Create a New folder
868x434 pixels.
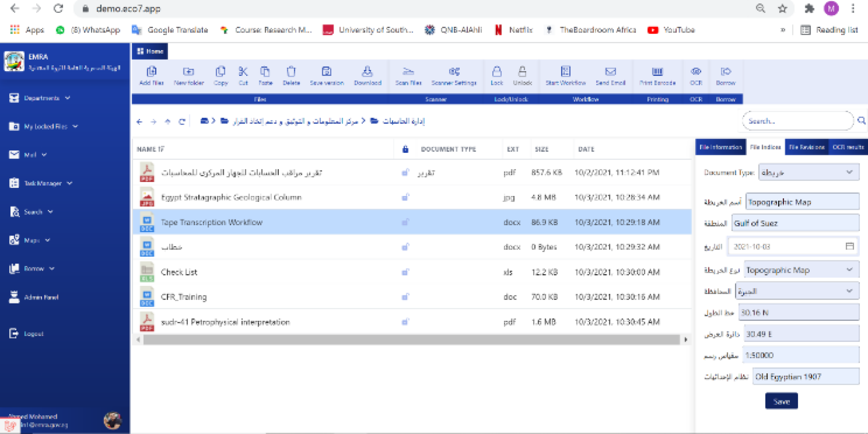(189, 76)
